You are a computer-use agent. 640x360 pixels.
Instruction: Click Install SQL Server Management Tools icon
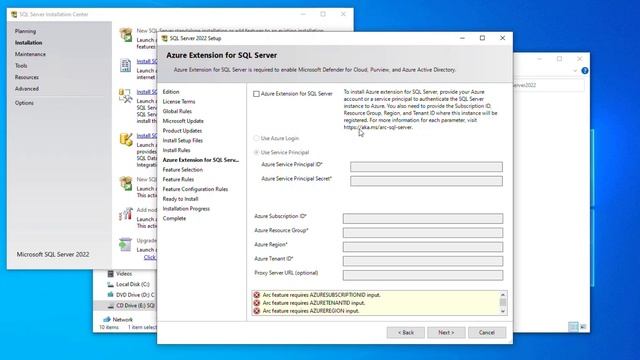click(125, 96)
